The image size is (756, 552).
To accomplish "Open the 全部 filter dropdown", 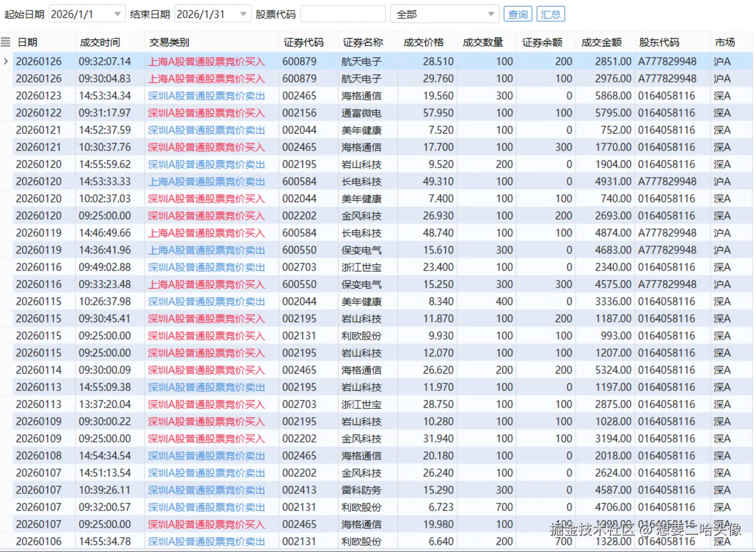I will click(x=490, y=14).
